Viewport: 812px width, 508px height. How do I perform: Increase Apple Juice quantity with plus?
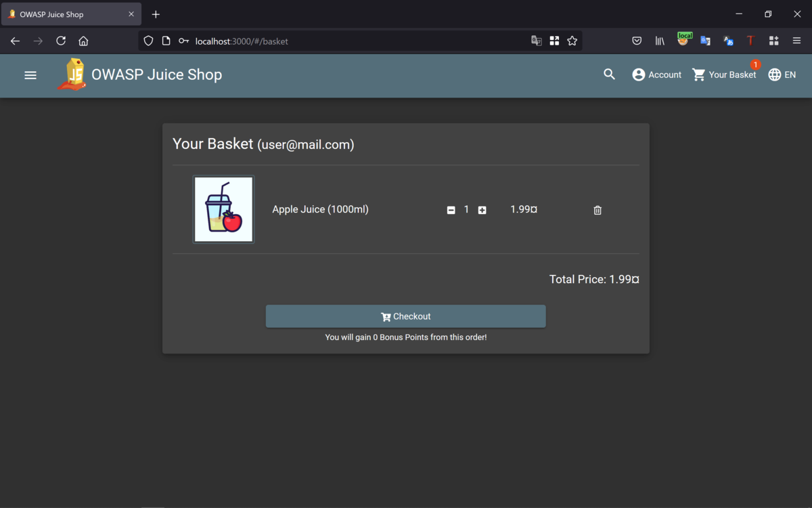click(x=482, y=210)
